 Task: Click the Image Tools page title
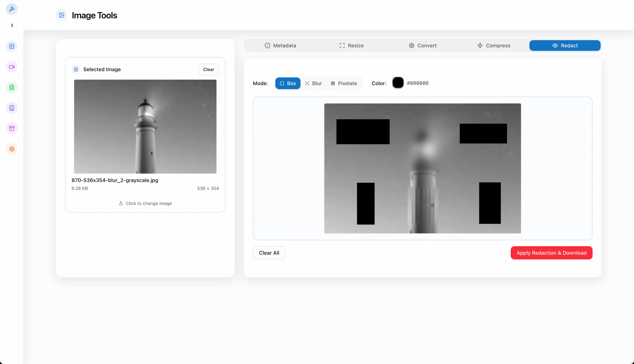tap(94, 15)
